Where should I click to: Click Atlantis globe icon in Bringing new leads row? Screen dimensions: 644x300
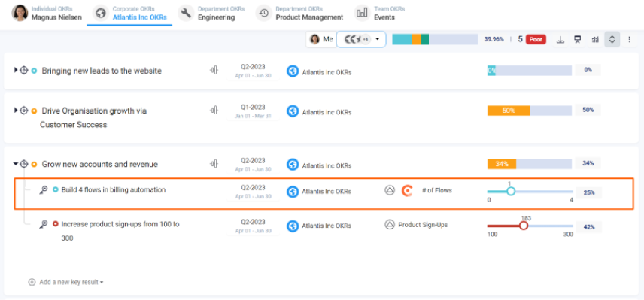point(293,71)
